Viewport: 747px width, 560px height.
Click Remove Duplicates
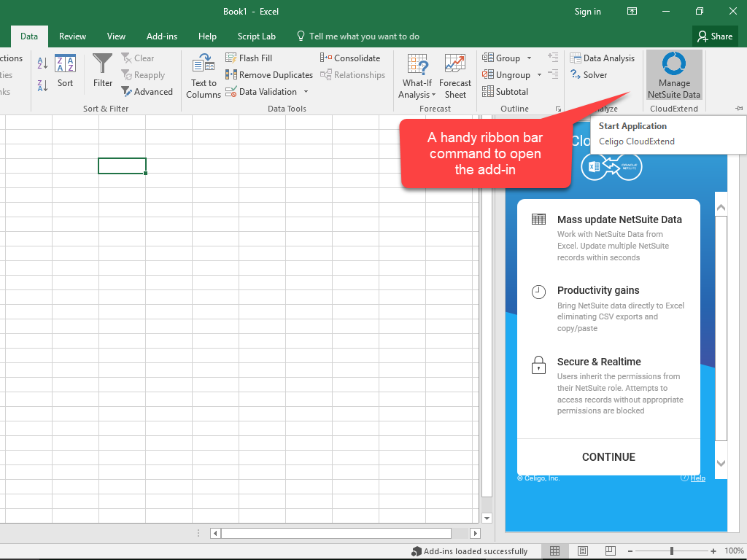click(x=269, y=75)
